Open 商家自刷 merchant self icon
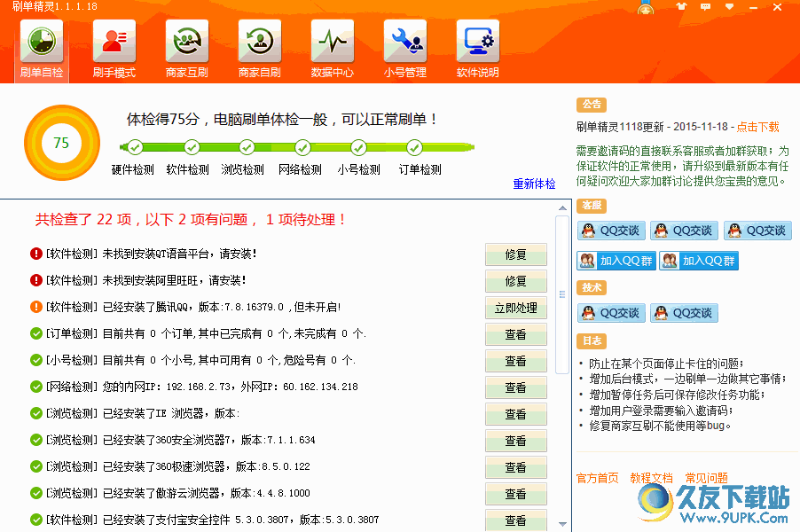 pos(260,42)
